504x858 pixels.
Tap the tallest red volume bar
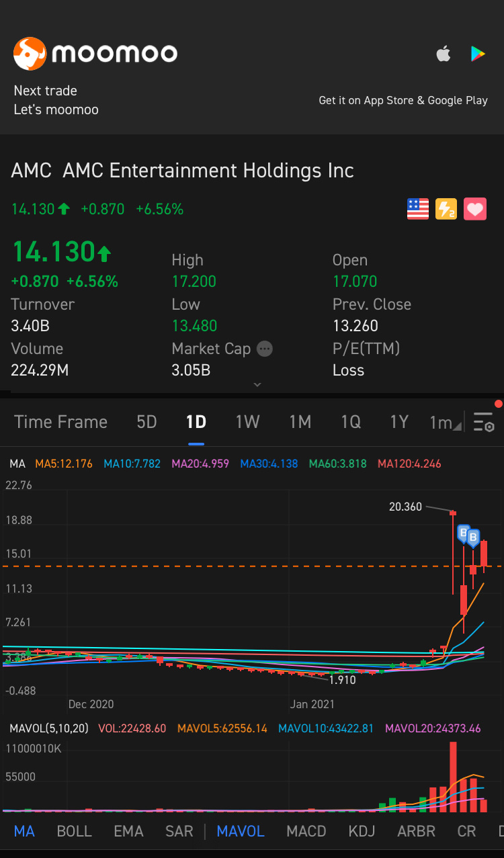pyautogui.click(x=454, y=777)
